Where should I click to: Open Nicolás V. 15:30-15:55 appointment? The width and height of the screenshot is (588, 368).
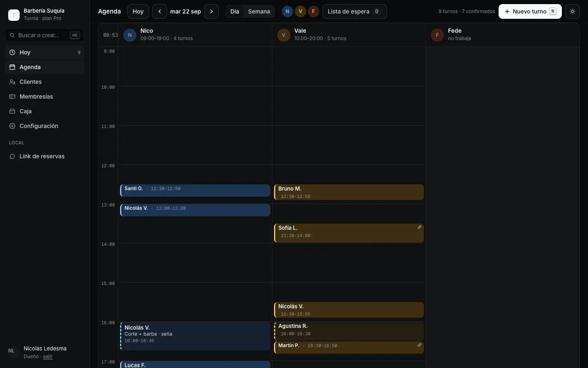pyautogui.click(x=349, y=310)
